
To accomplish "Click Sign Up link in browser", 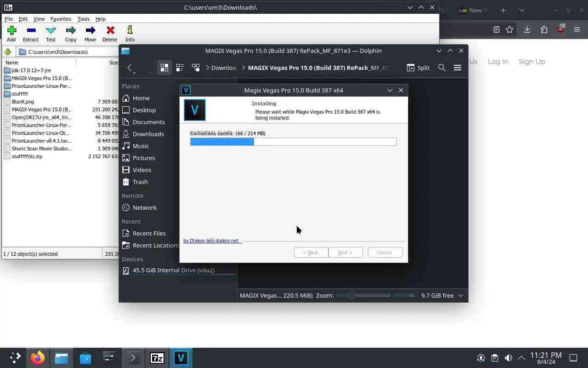I will [532, 62].
